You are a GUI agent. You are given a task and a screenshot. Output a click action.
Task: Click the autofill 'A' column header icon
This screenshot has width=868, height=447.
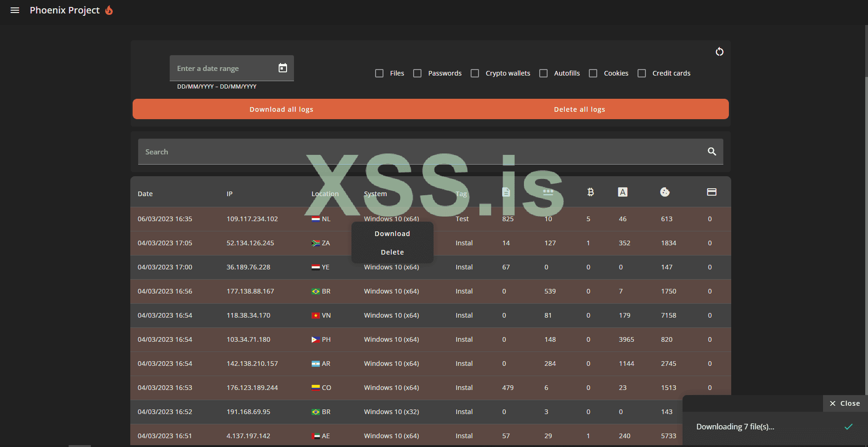(x=623, y=192)
